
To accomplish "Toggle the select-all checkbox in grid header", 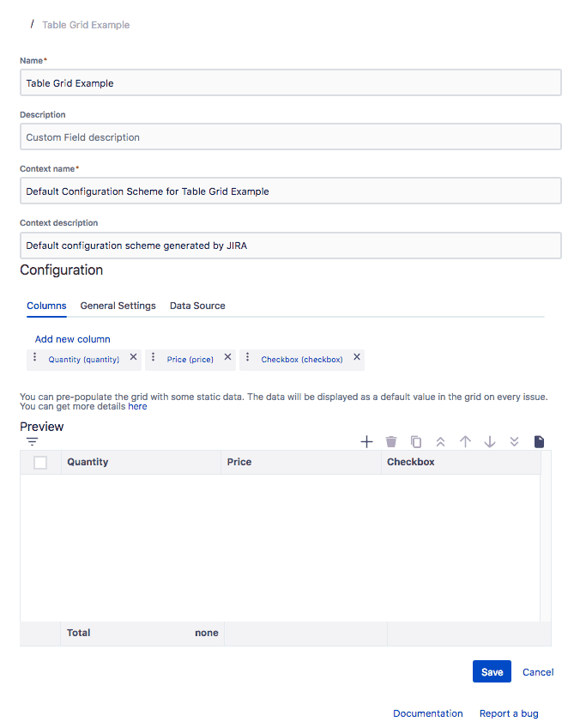I will point(40,463).
